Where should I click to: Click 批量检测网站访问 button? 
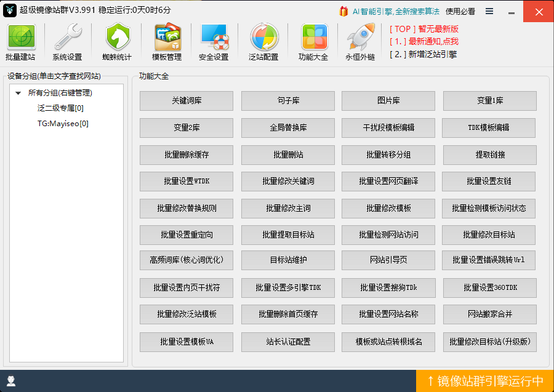(388, 235)
